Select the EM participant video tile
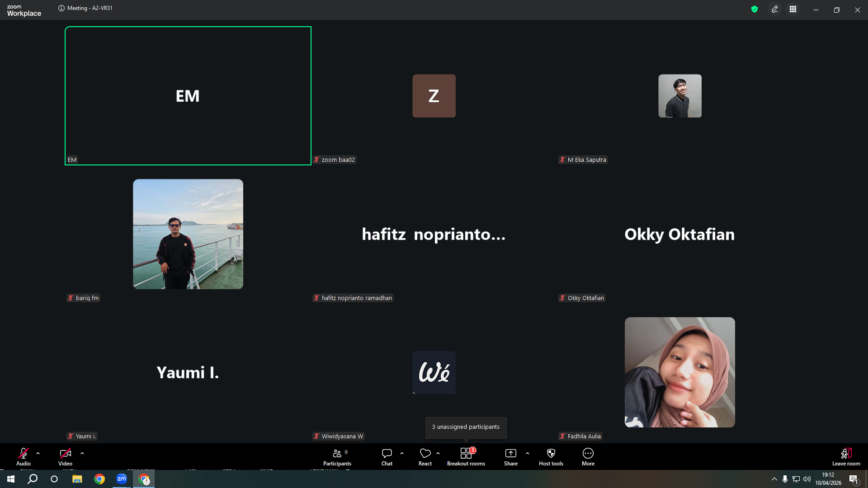This screenshot has height=488, width=868. click(188, 96)
